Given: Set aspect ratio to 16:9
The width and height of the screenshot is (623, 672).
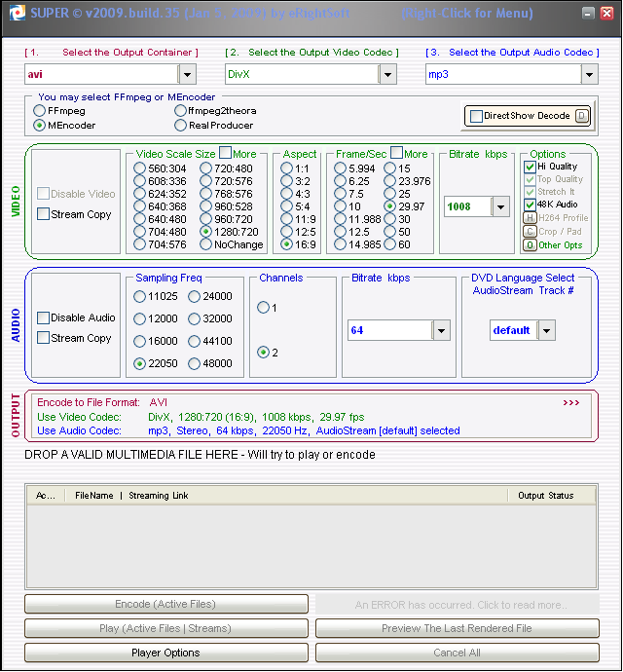Looking at the screenshot, I should point(286,244).
